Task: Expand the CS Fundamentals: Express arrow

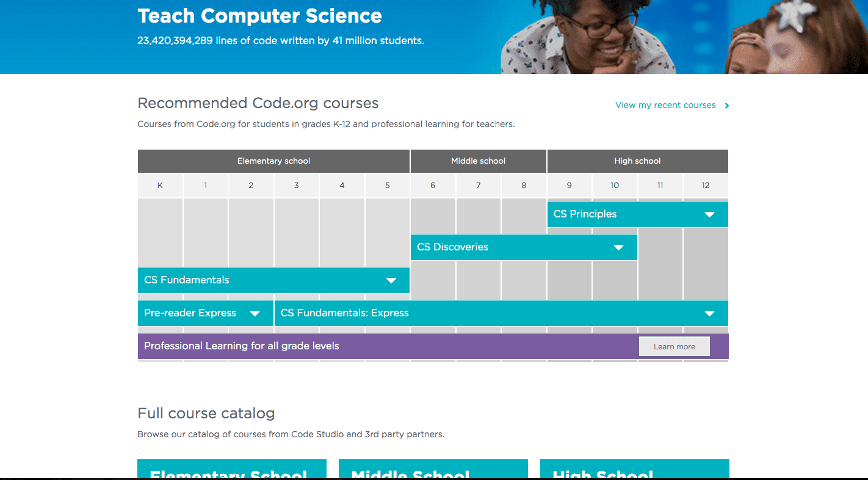Action: [x=709, y=313]
